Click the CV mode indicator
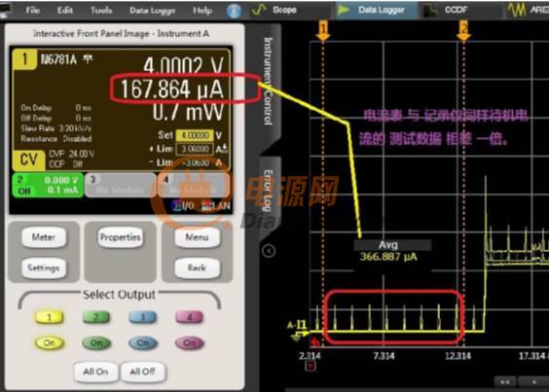 point(28,160)
